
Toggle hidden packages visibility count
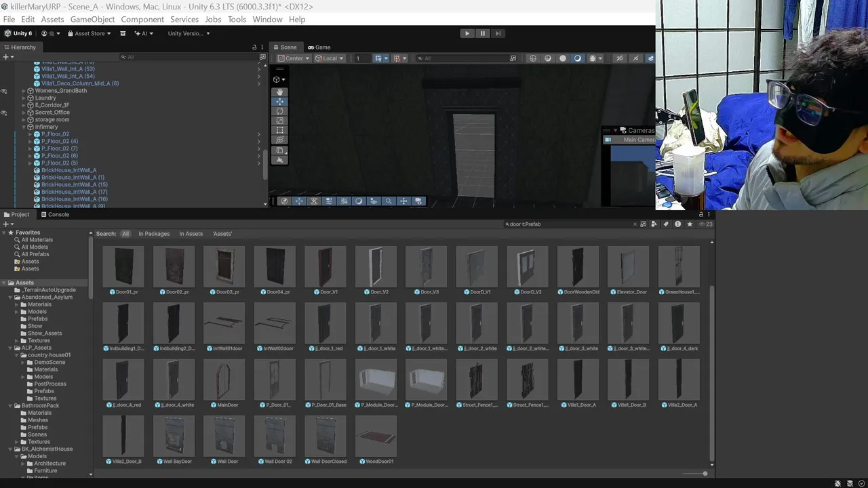click(707, 224)
